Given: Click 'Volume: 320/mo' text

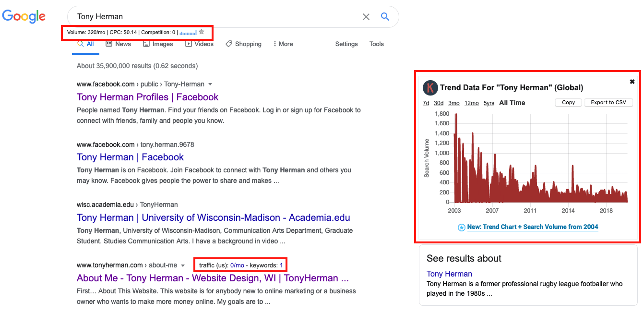Looking at the screenshot, I should (86, 32).
